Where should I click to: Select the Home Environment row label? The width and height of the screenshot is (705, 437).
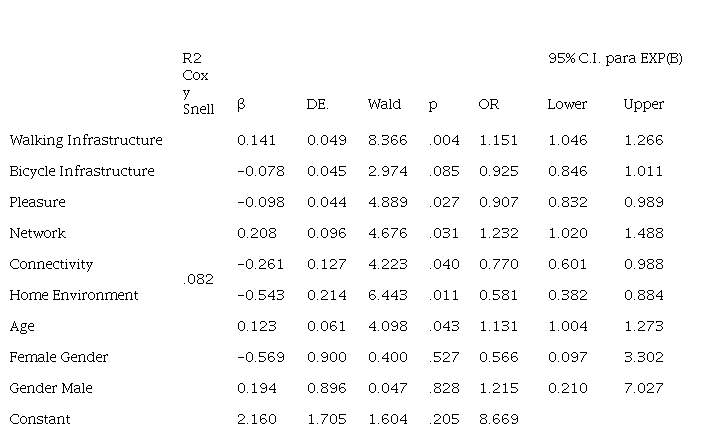click(73, 295)
